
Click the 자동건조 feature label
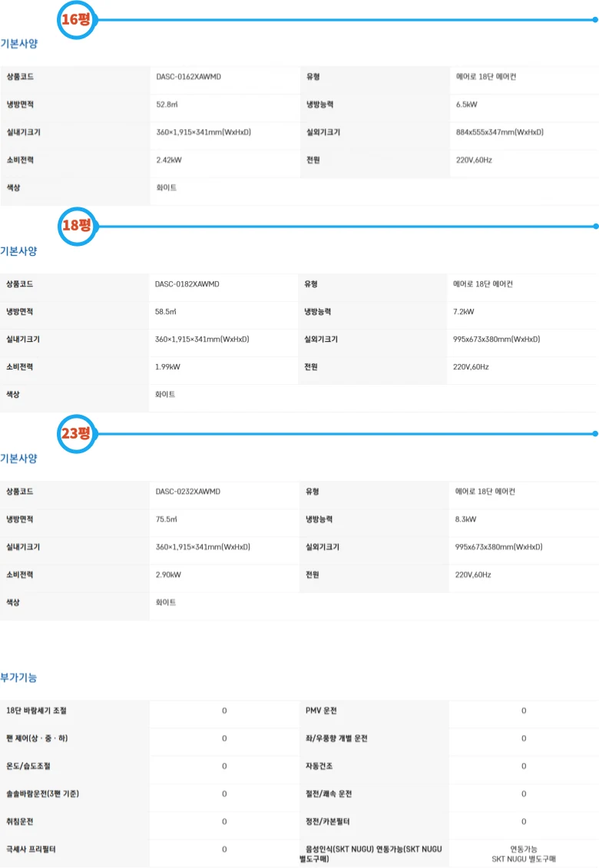coord(319,766)
